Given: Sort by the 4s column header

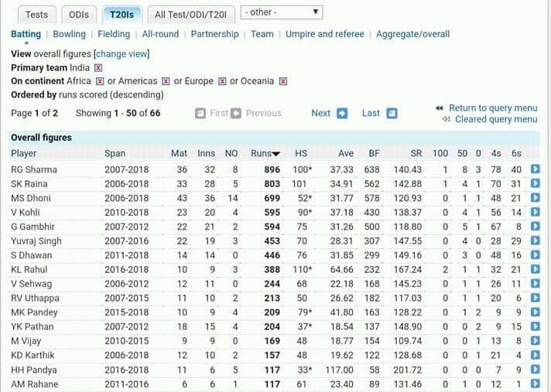Looking at the screenshot, I should click(x=496, y=153).
